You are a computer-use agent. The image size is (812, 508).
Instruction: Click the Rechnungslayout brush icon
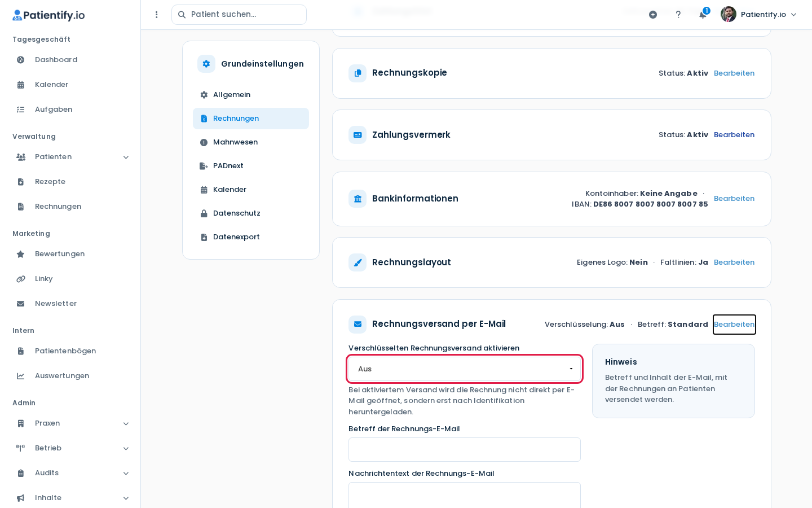(358, 262)
